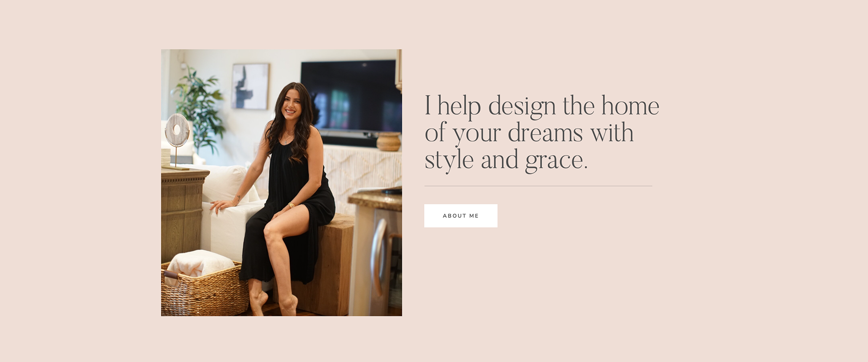The width and height of the screenshot is (868, 362).
Task: Click the thin divider line under the heading
Action: [538, 186]
